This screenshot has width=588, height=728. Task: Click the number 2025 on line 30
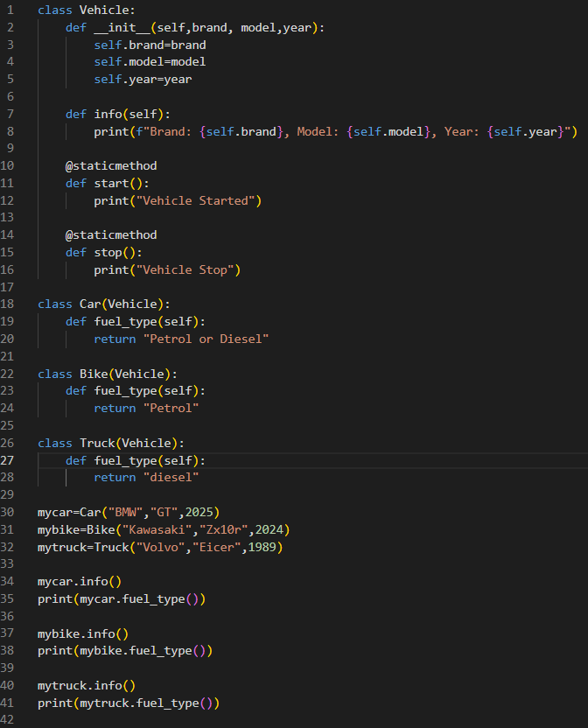tap(199, 513)
